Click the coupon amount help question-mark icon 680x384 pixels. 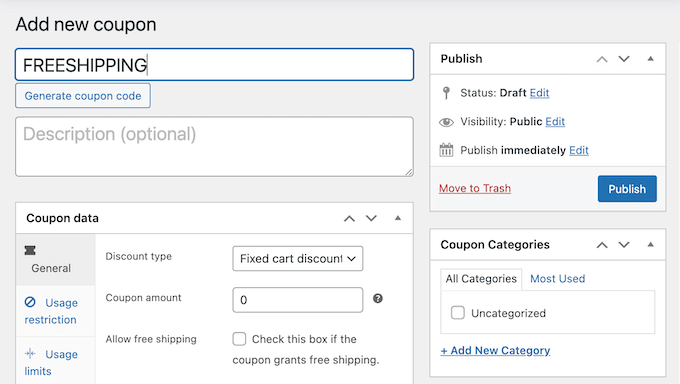(378, 299)
